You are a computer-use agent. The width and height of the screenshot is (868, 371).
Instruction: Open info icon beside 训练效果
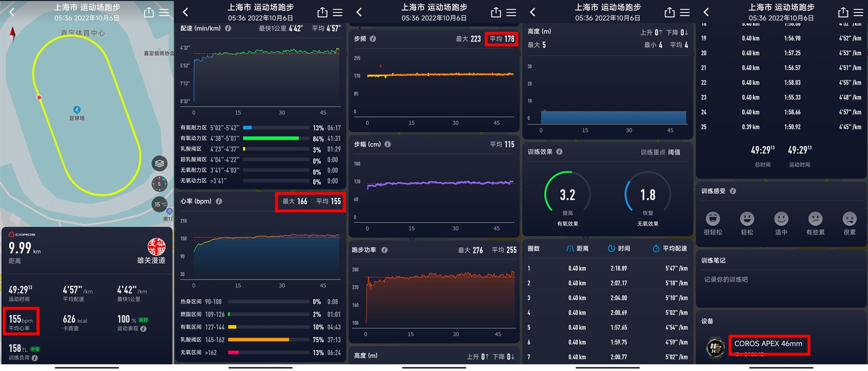coord(559,152)
